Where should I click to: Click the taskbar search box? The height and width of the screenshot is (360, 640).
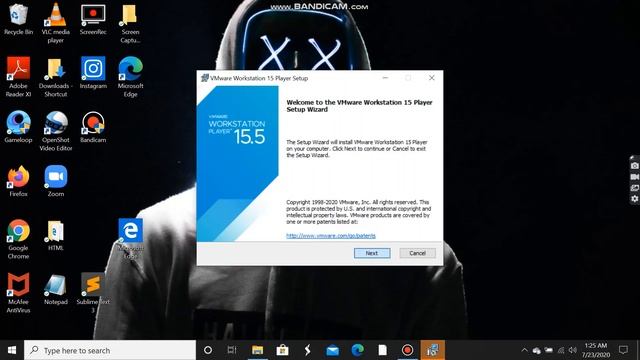pyautogui.click(x=110, y=350)
